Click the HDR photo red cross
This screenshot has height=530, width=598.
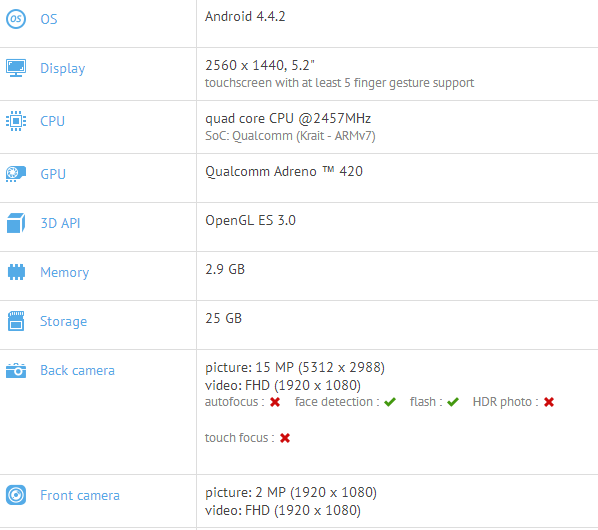tap(549, 402)
